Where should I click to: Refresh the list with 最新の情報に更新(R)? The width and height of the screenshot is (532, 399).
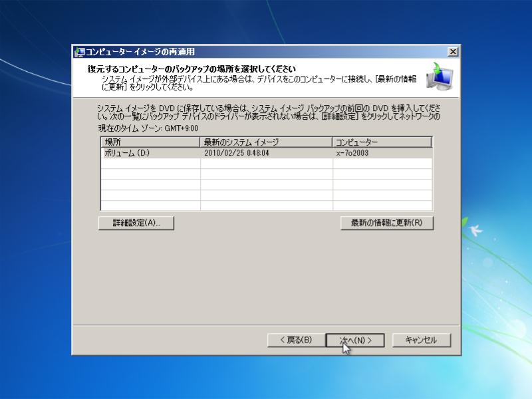[386, 223]
